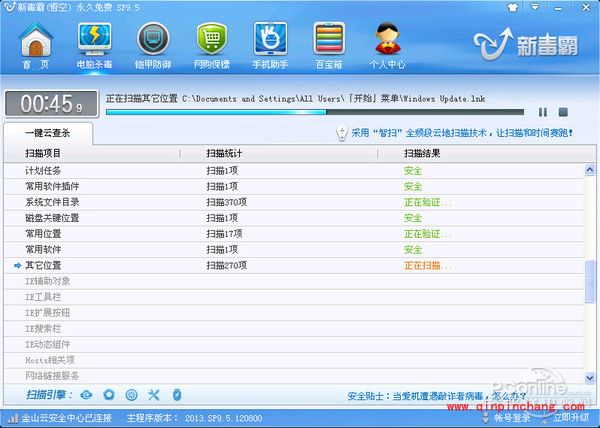The height and width of the screenshot is (428, 600).
Task: Open the 智扫 cloud scan technology link
Action: coord(462,133)
